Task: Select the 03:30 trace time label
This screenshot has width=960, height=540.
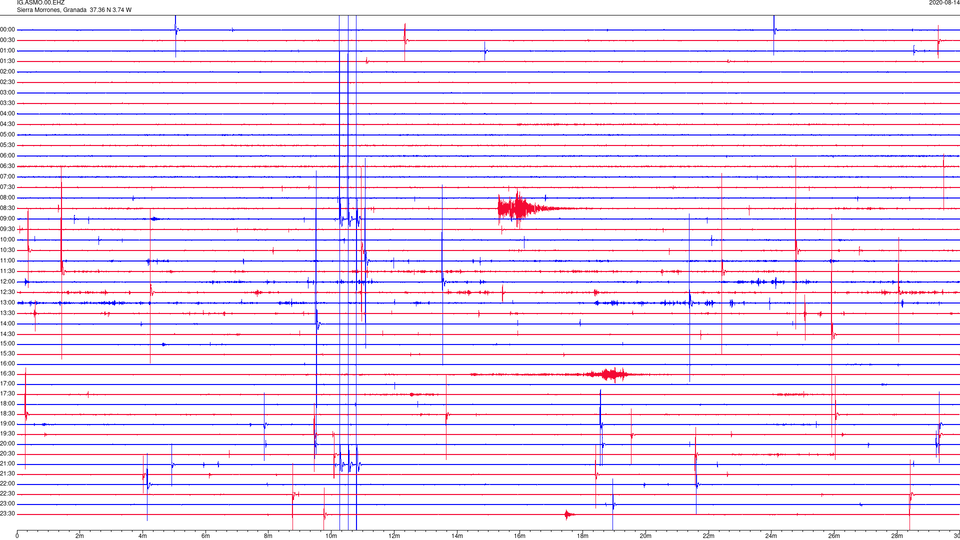Action: coord(8,103)
